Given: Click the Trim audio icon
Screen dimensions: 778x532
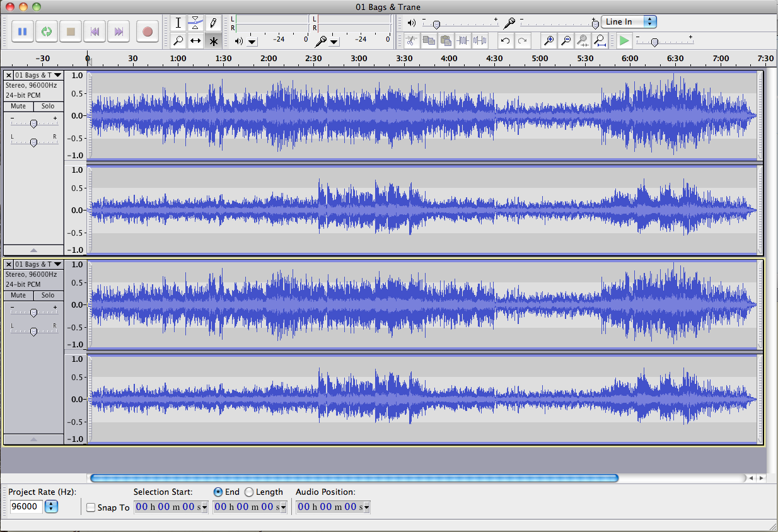Looking at the screenshot, I should (x=463, y=41).
